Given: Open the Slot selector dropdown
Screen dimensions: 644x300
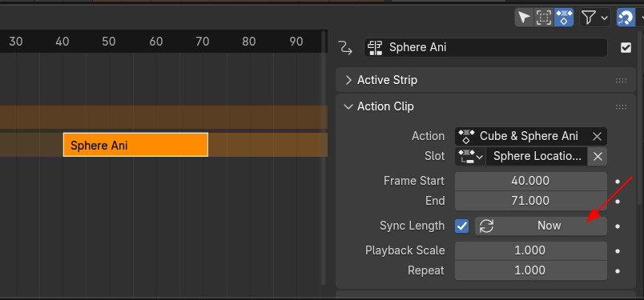Looking at the screenshot, I should [x=470, y=156].
